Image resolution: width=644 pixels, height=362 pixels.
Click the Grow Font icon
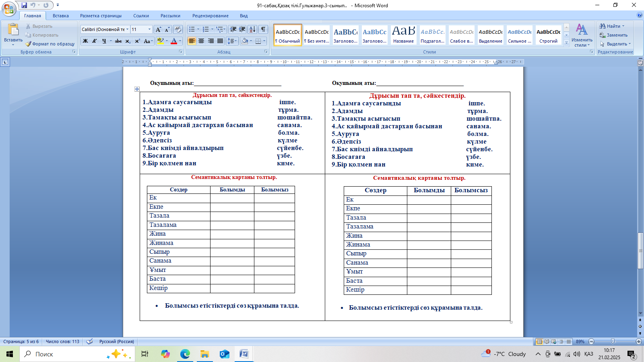(x=159, y=29)
